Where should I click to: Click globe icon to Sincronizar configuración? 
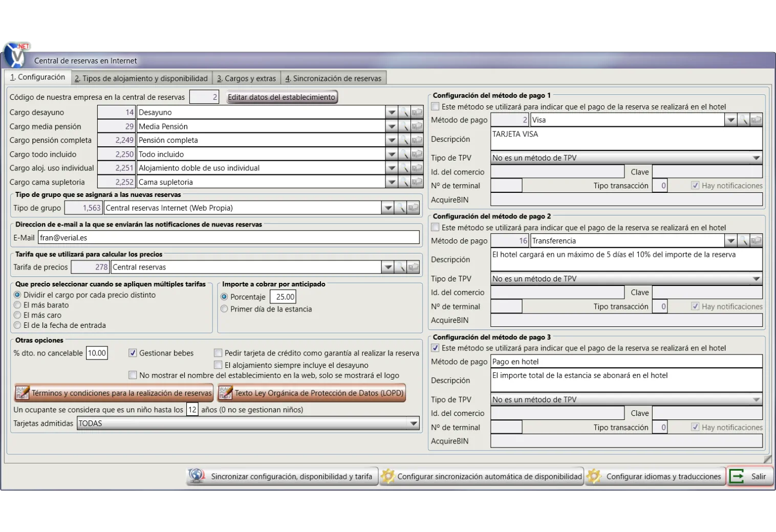point(197,476)
